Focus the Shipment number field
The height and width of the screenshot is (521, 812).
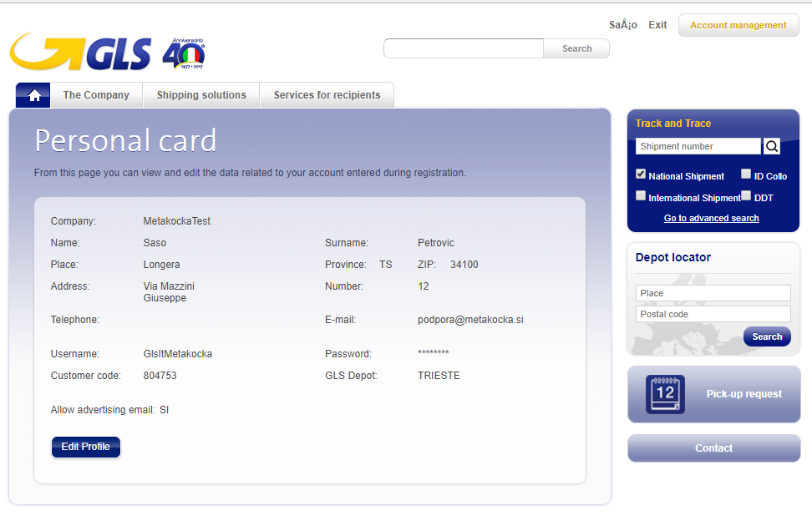pos(698,146)
